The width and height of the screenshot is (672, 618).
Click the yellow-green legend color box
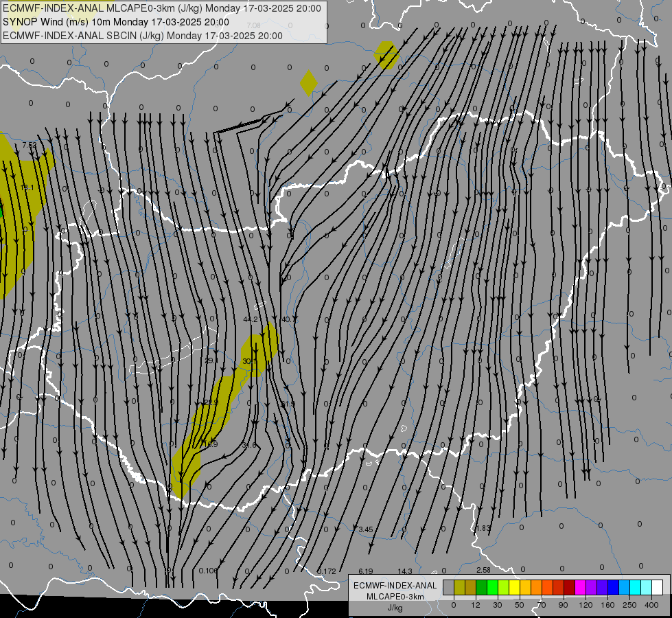tap(504, 587)
